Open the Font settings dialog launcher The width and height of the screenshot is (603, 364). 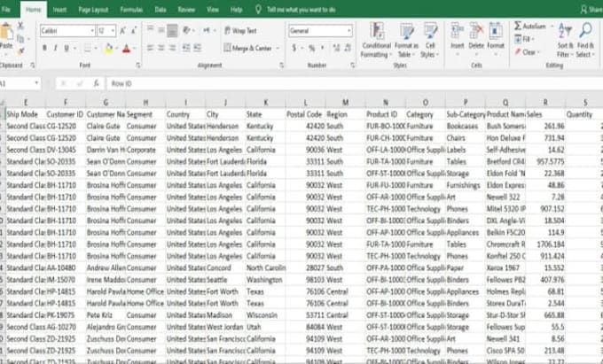coord(138,66)
